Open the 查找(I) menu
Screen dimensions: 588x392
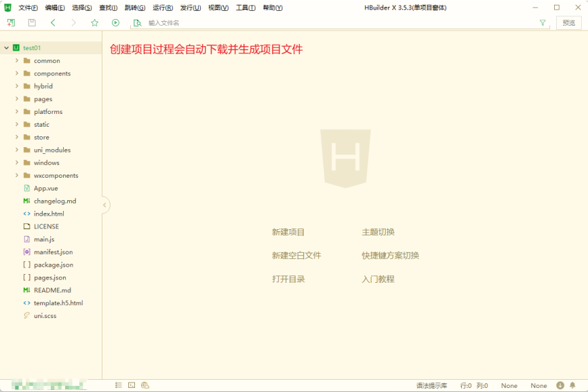tap(108, 7)
